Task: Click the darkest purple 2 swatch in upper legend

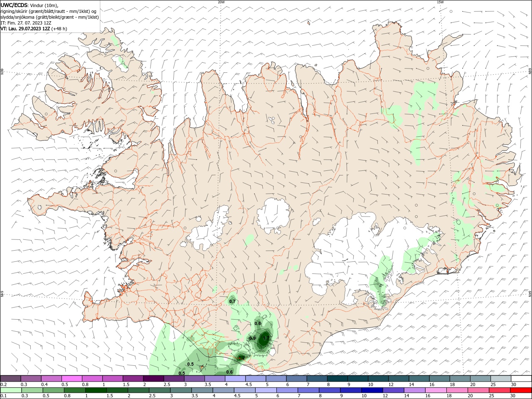Action: coord(153,379)
